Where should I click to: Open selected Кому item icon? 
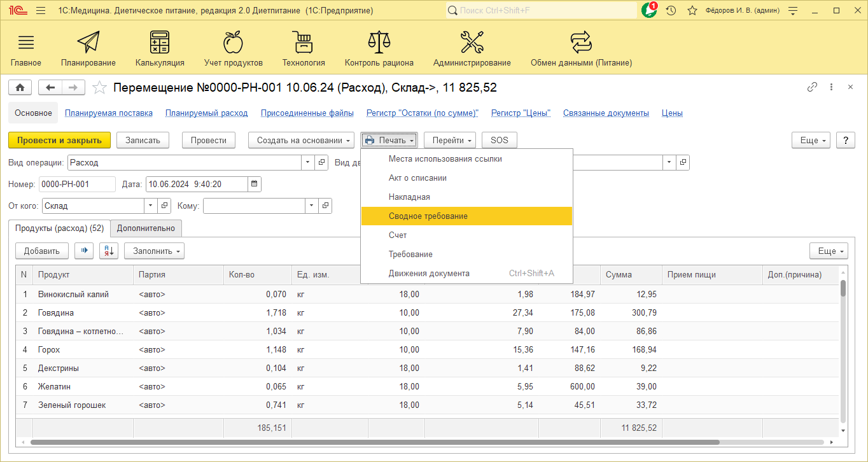(x=325, y=206)
